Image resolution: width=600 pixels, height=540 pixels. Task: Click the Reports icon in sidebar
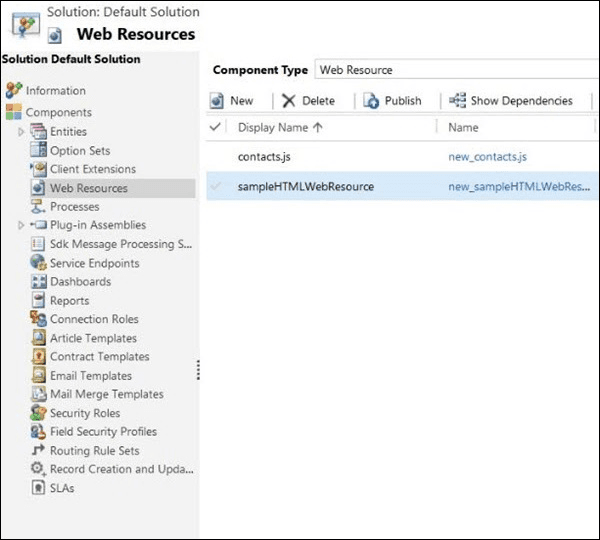point(38,301)
